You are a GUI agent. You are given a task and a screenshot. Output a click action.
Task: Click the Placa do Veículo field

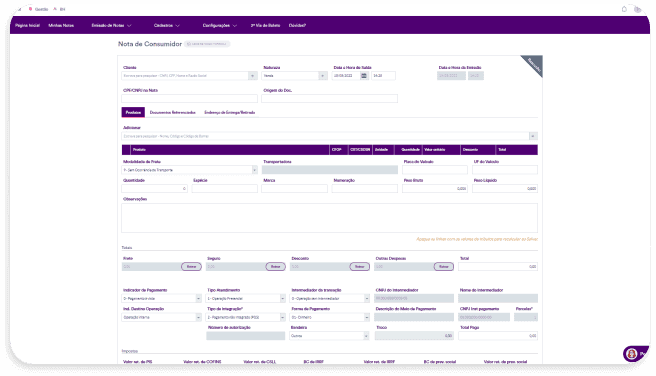tap(435, 170)
